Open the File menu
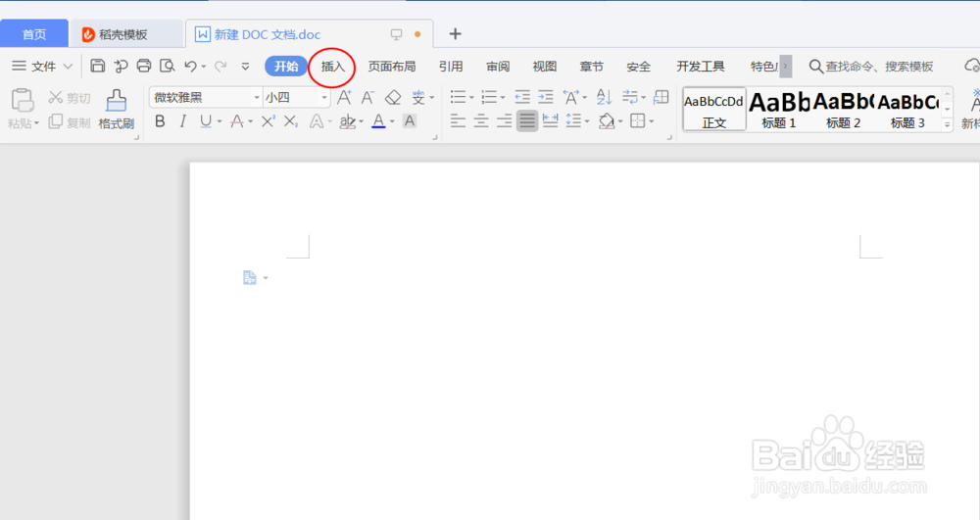 [x=42, y=67]
